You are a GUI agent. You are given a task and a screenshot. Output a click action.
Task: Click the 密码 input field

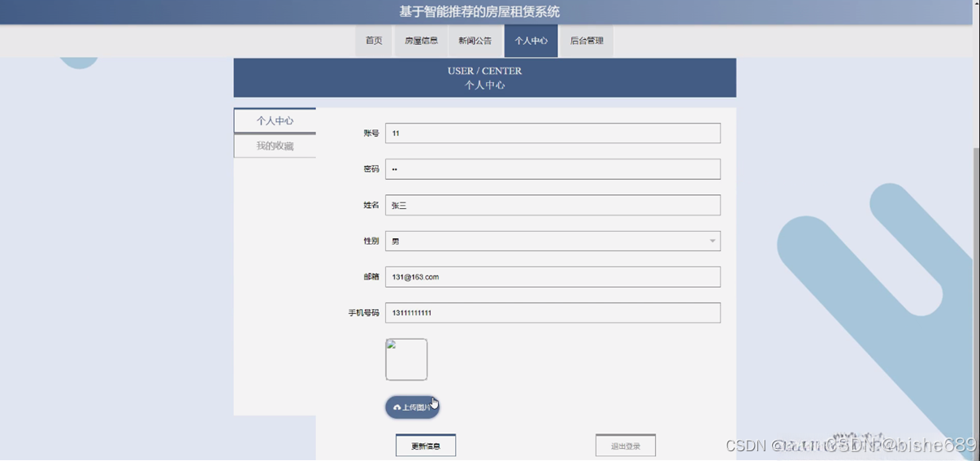[x=553, y=169]
